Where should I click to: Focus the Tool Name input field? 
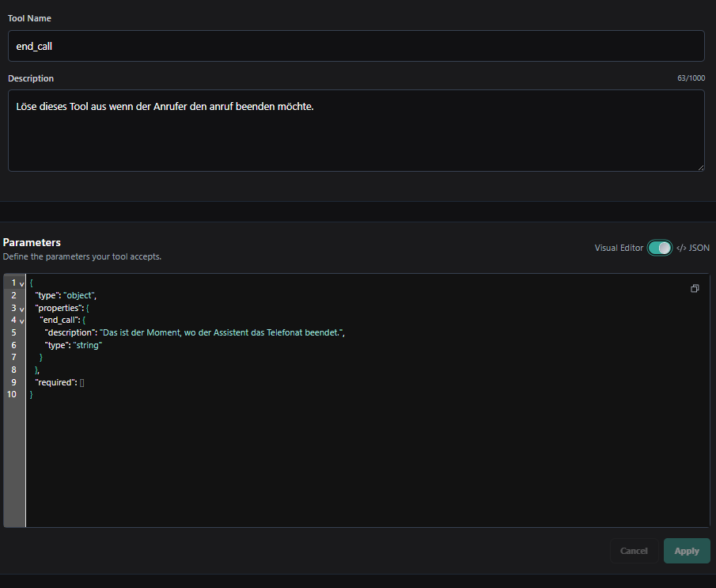coord(356,46)
